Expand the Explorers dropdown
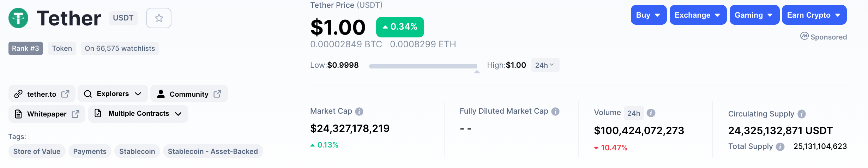868x168 pixels. pos(113,94)
